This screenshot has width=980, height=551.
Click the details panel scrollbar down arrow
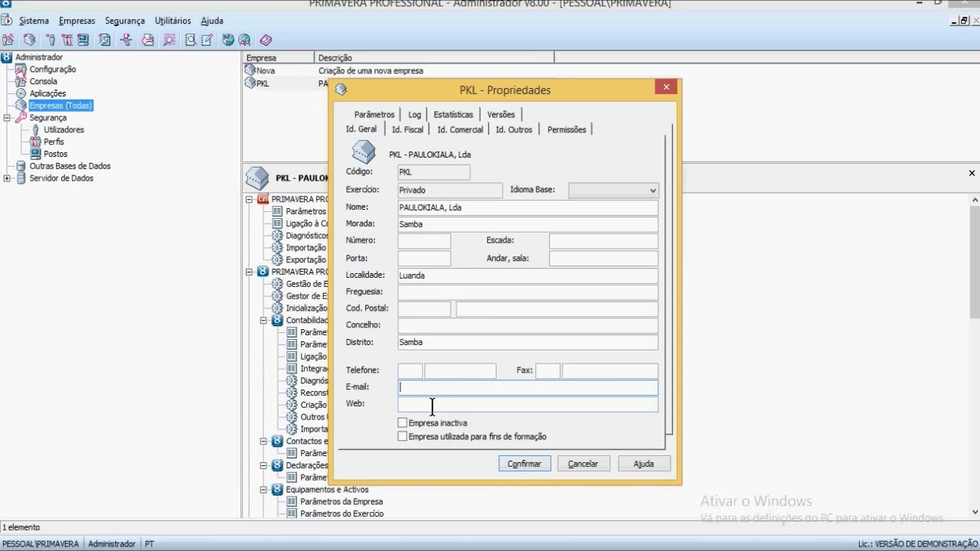tap(975, 512)
